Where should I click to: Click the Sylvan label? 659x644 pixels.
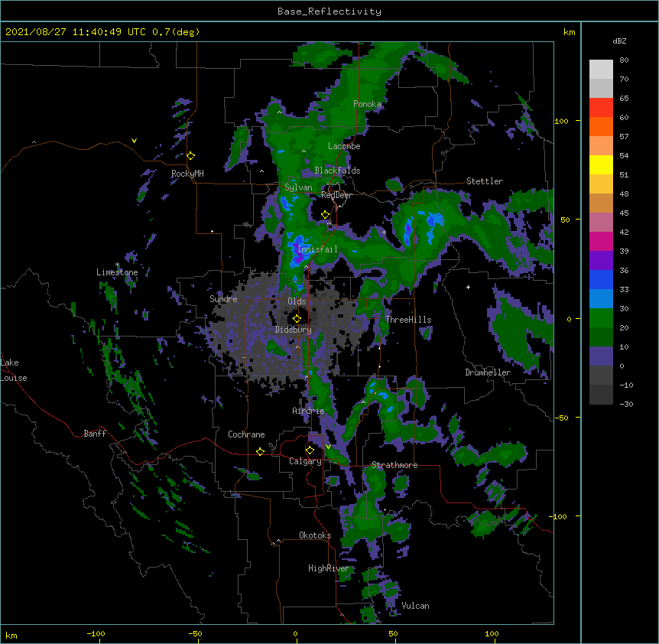[x=298, y=187]
